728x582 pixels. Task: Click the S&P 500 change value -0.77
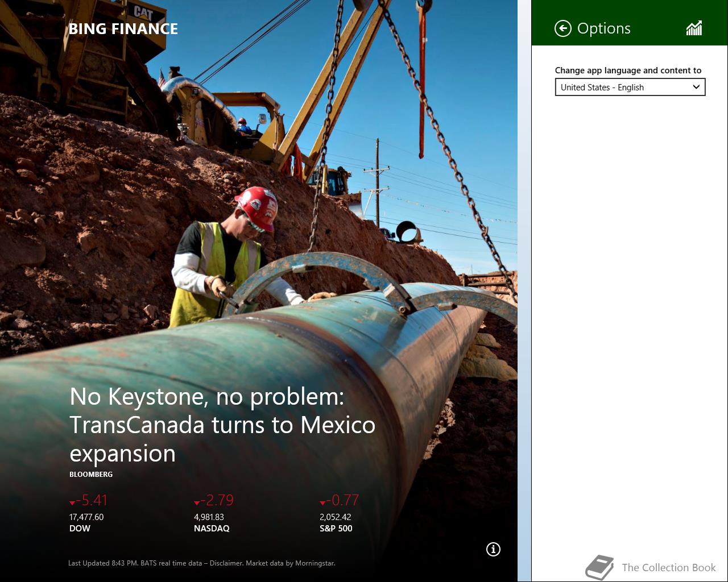click(340, 500)
